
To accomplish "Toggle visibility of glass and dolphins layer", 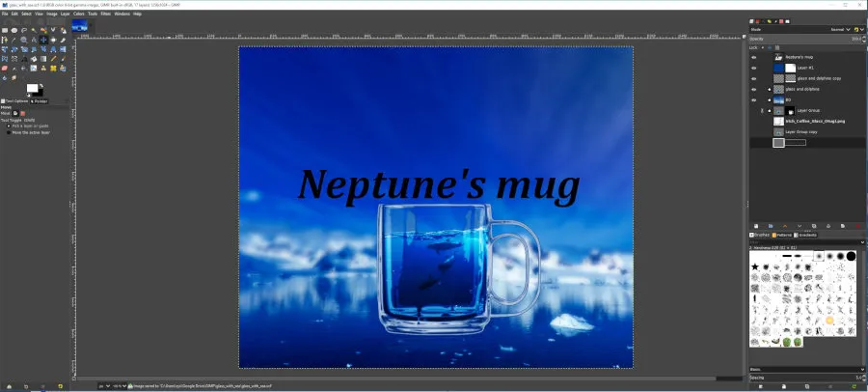I will (x=753, y=89).
